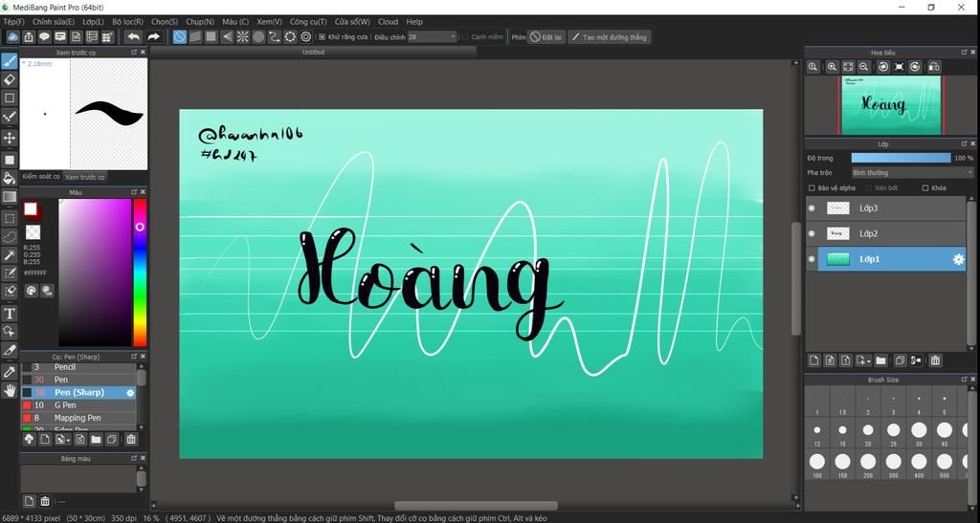Enable the concentric circle snap guide

click(x=258, y=37)
